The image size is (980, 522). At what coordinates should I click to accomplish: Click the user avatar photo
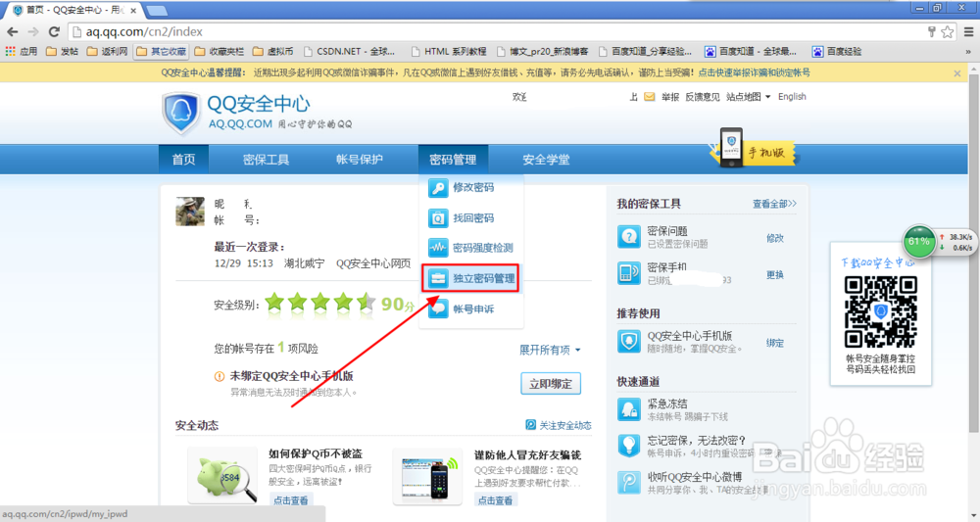[190, 211]
